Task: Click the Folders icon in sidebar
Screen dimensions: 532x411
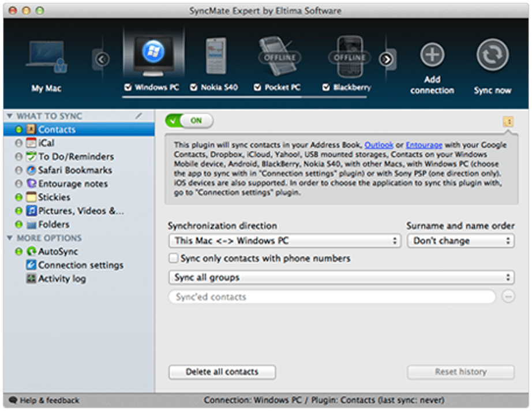Action: 31,225
